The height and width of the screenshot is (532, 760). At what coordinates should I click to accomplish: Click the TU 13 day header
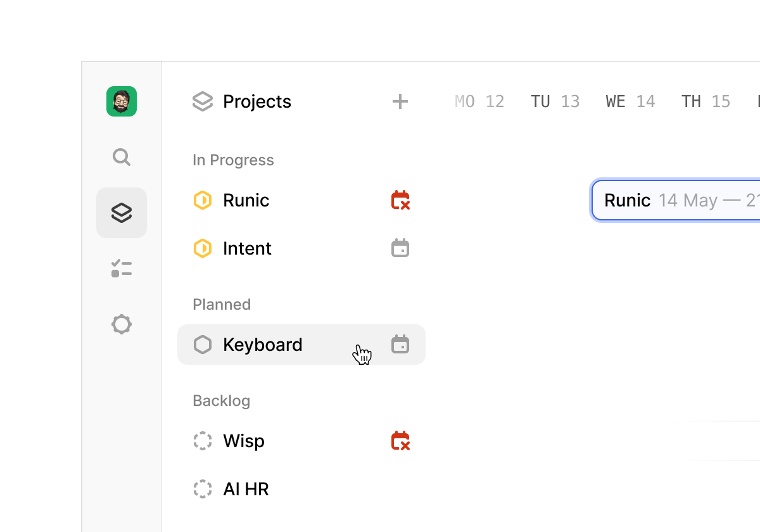pos(555,101)
